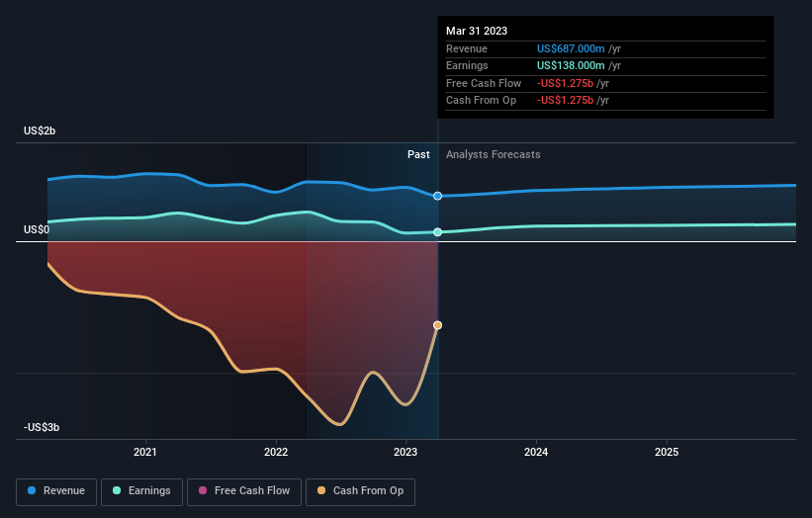Click the teal Earnings data point marker
This screenshot has height=518, width=812.
tap(437, 232)
